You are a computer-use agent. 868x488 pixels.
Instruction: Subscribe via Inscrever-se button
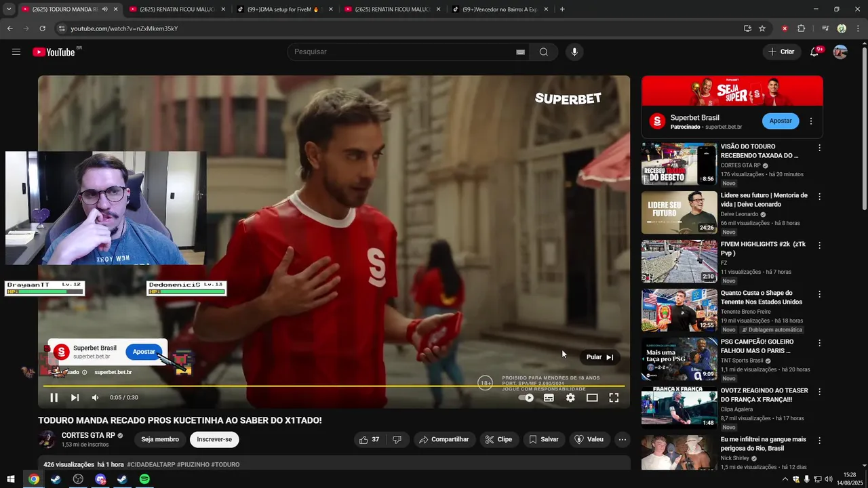[214, 440]
